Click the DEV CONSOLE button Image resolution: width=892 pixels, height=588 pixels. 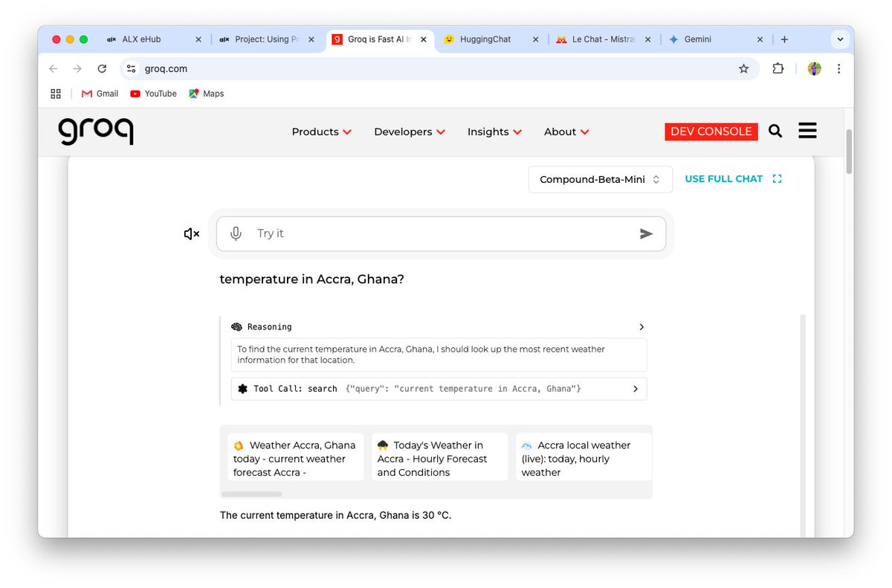click(x=711, y=132)
